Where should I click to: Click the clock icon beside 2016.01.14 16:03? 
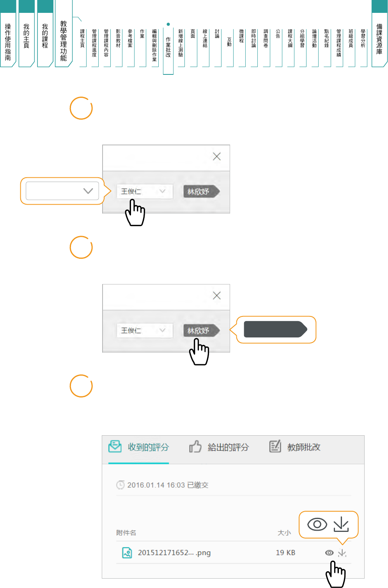(x=120, y=485)
